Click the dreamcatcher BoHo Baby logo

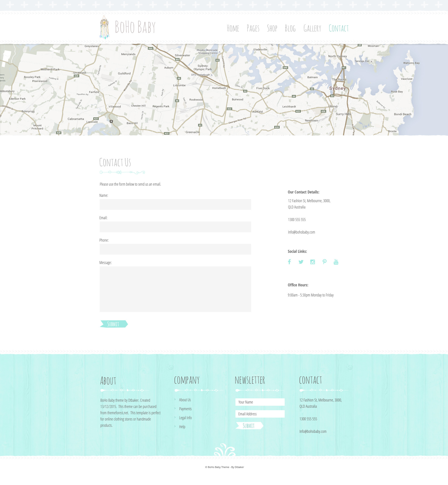point(104,27)
